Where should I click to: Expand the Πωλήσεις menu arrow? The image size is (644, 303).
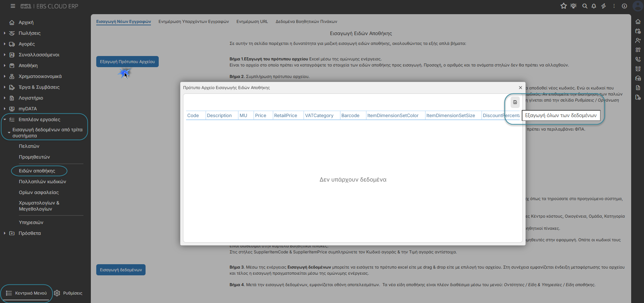tap(4, 33)
